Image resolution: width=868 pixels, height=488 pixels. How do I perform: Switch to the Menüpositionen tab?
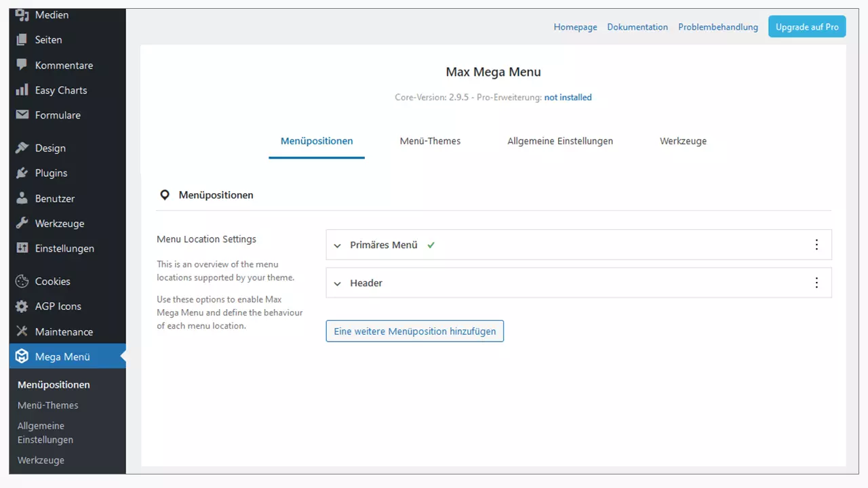[317, 141]
